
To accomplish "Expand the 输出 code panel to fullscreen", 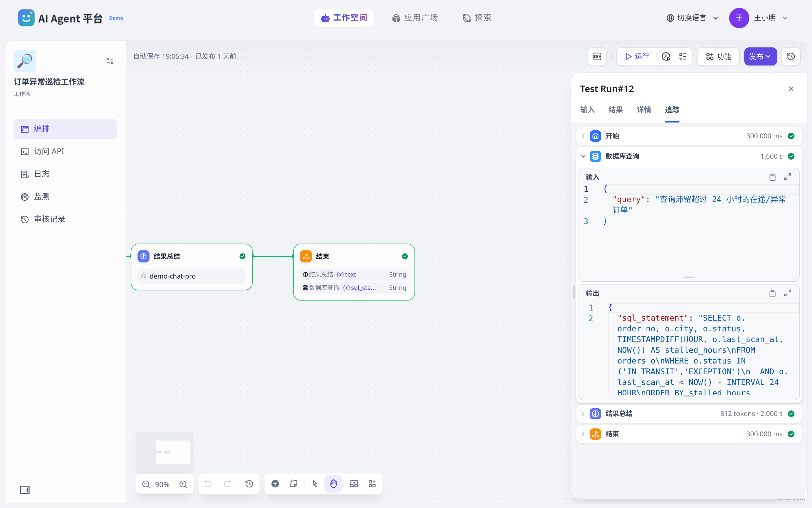I will tap(787, 293).
